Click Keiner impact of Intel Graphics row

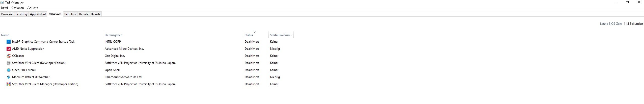click(274, 42)
